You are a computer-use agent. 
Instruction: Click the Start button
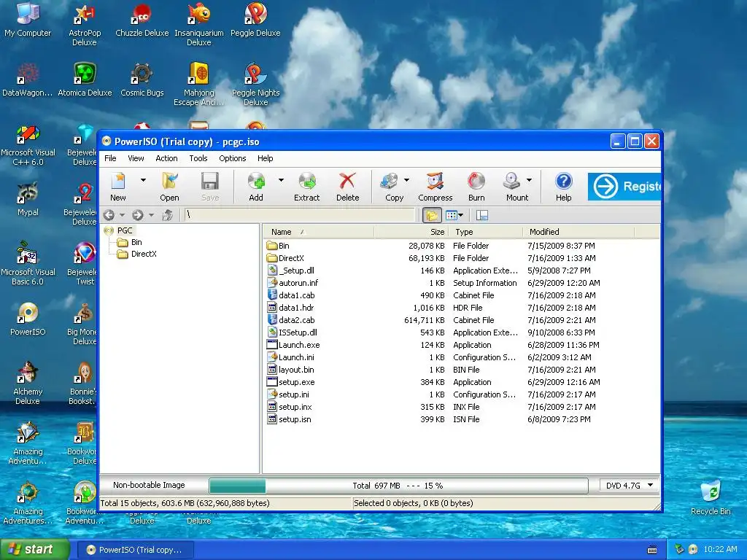click(35, 550)
